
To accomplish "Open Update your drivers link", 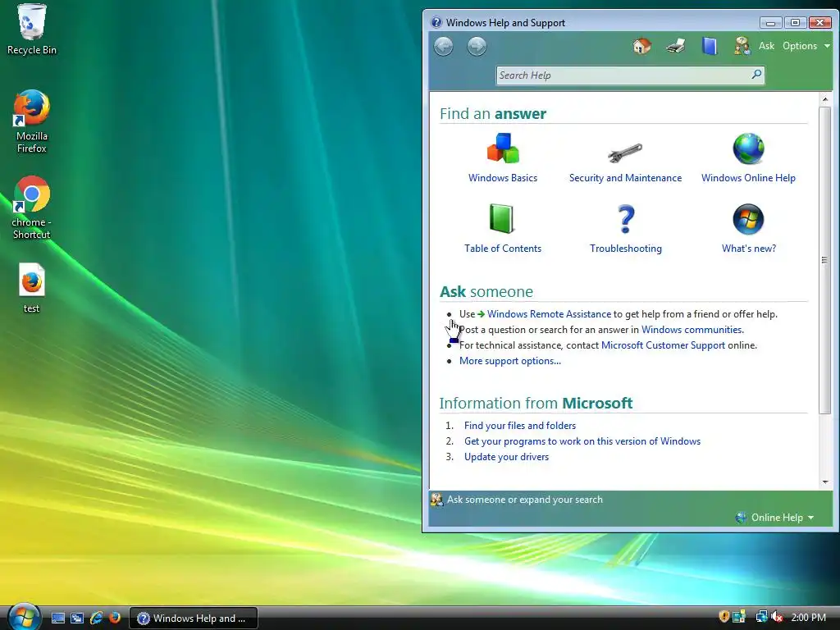I will tap(506, 456).
